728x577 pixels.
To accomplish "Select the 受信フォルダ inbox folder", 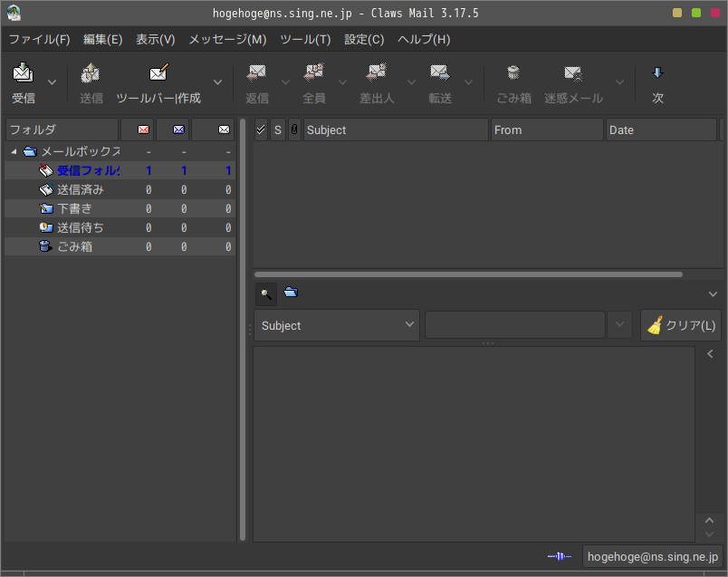I will pyautogui.click(x=120, y=170).
